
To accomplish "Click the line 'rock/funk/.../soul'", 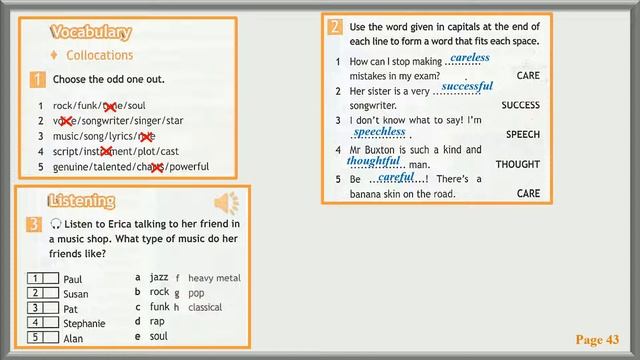I will click(99, 106).
